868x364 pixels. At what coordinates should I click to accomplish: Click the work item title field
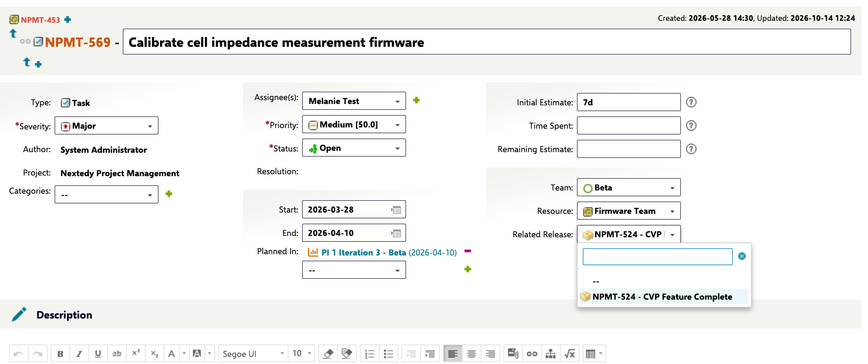487,42
